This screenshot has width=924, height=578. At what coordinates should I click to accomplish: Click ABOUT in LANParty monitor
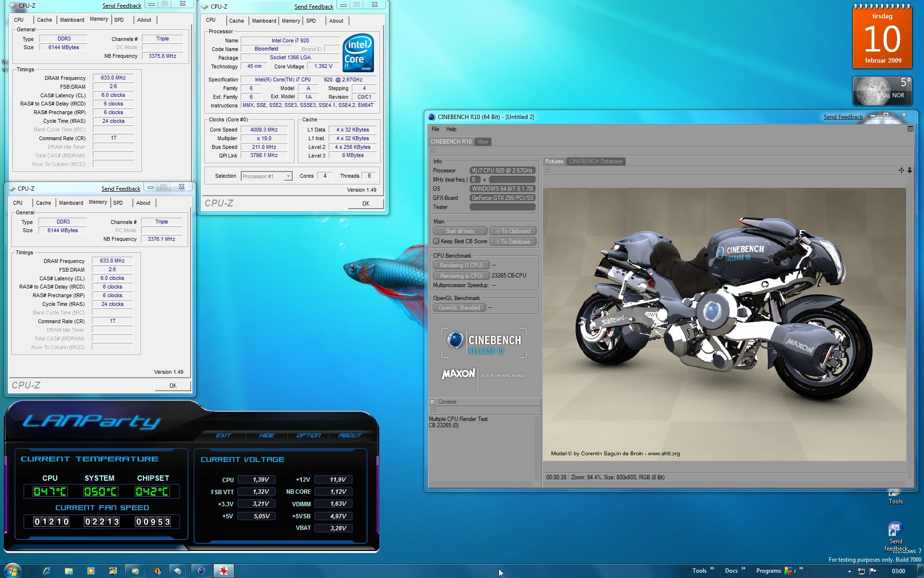[x=350, y=435]
